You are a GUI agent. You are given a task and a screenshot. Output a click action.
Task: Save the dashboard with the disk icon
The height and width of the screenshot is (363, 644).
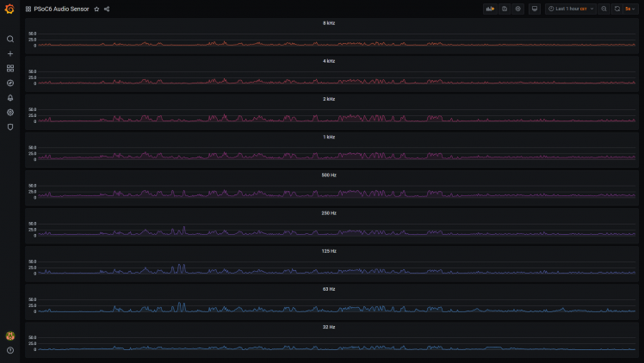[505, 9]
